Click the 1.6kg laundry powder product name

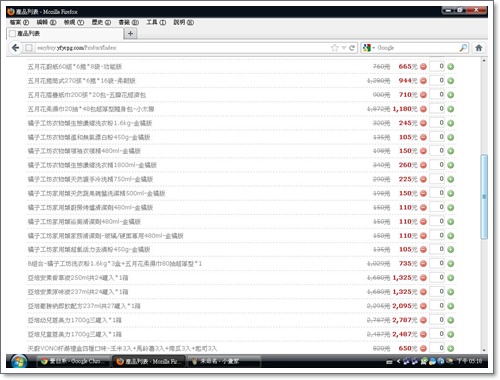click(x=90, y=123)
